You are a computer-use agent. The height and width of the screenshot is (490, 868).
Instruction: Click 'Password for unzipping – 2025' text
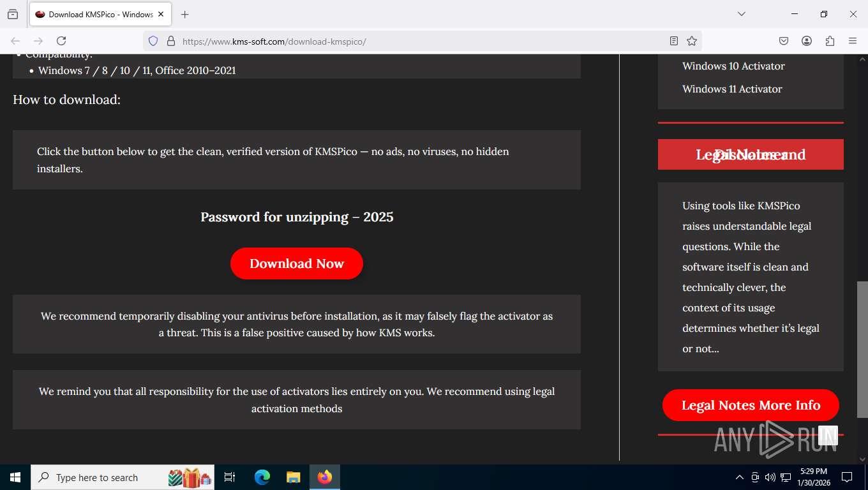pos(297,217)
